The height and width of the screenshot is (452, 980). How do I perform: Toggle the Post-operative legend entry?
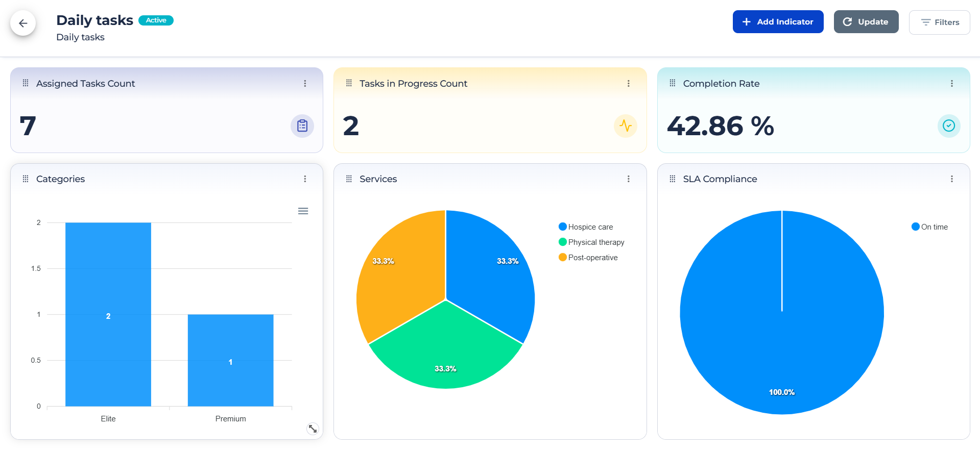[588, 258]
